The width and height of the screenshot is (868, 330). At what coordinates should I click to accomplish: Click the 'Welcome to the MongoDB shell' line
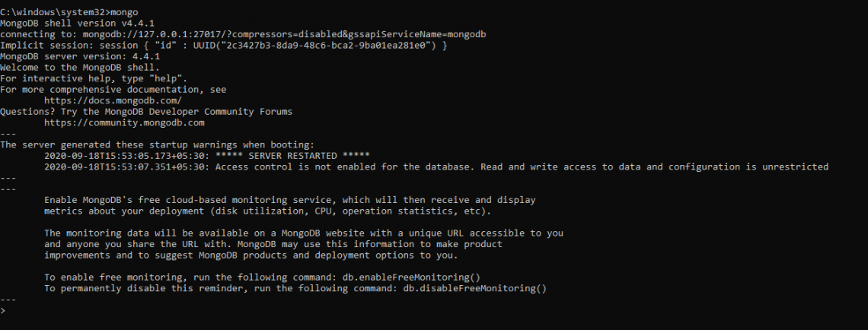(80, 68)
